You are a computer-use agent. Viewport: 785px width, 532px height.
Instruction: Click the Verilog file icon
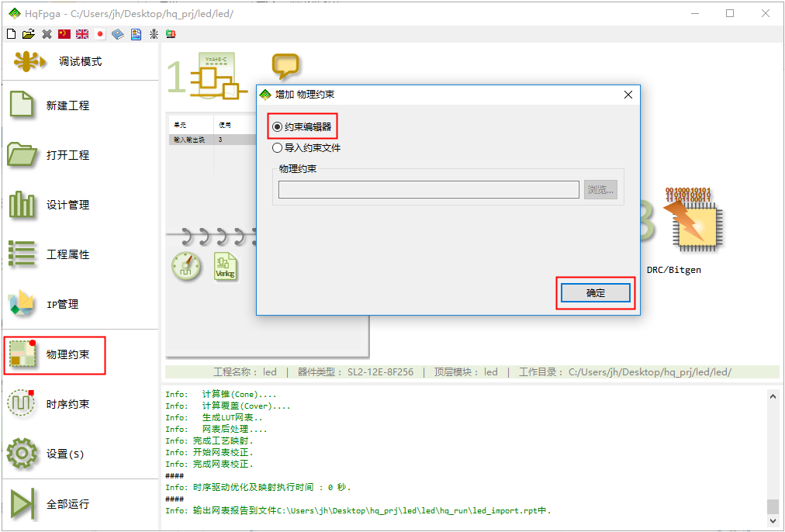[226, 266]
